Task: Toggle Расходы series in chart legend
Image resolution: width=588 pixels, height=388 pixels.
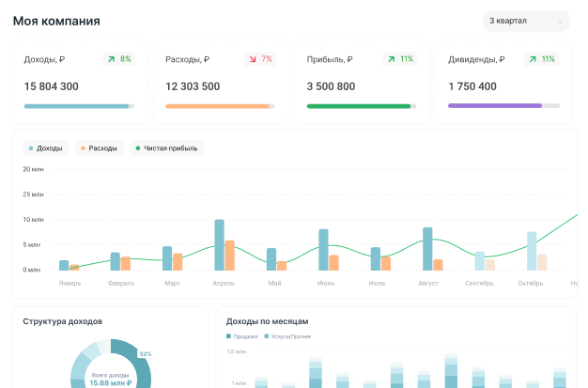Action: pyautogui.click(x=100, y=148)
